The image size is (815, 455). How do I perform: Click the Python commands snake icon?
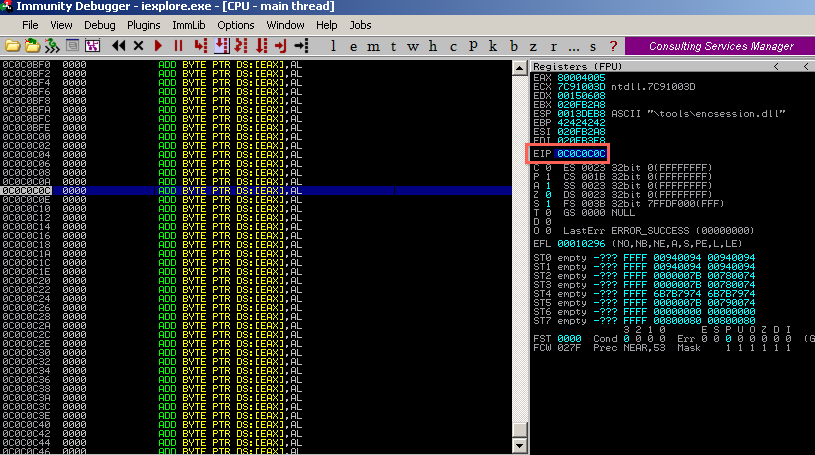[x=52, y=46]
